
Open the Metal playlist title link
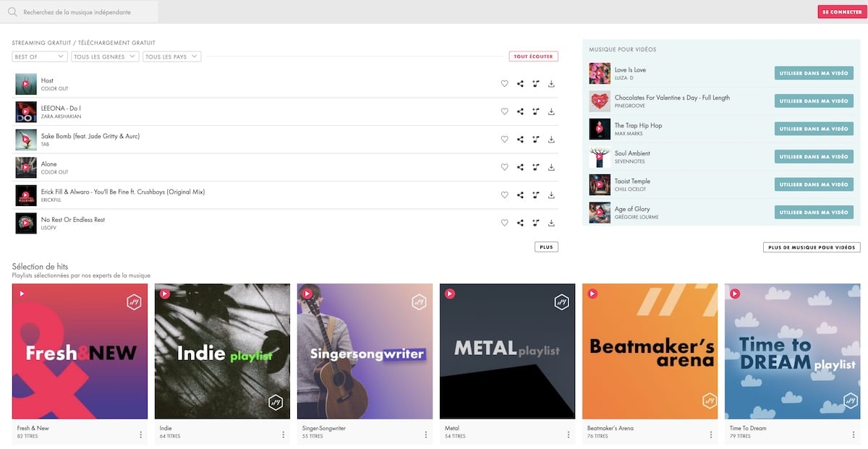(452, 428)
